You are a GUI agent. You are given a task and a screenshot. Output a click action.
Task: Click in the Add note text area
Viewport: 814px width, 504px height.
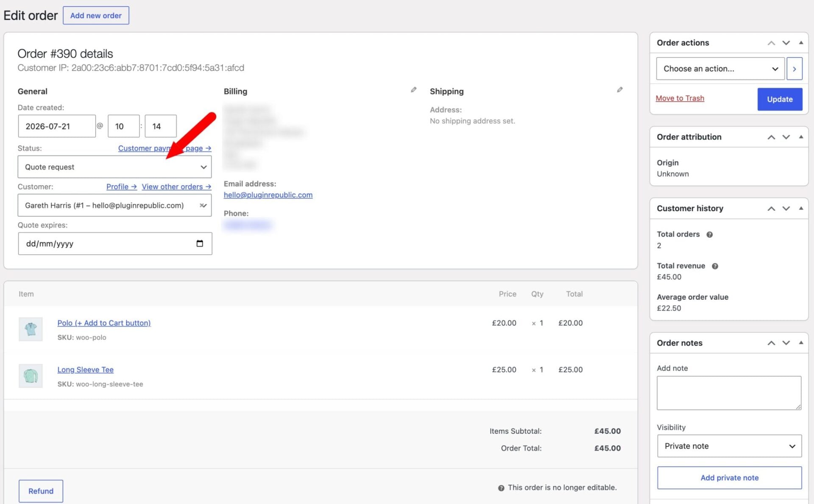click(729, 393)
